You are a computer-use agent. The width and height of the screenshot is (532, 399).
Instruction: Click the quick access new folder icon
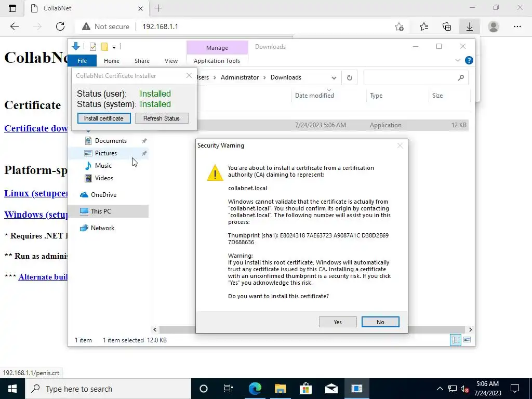click(x=104, y=47)
